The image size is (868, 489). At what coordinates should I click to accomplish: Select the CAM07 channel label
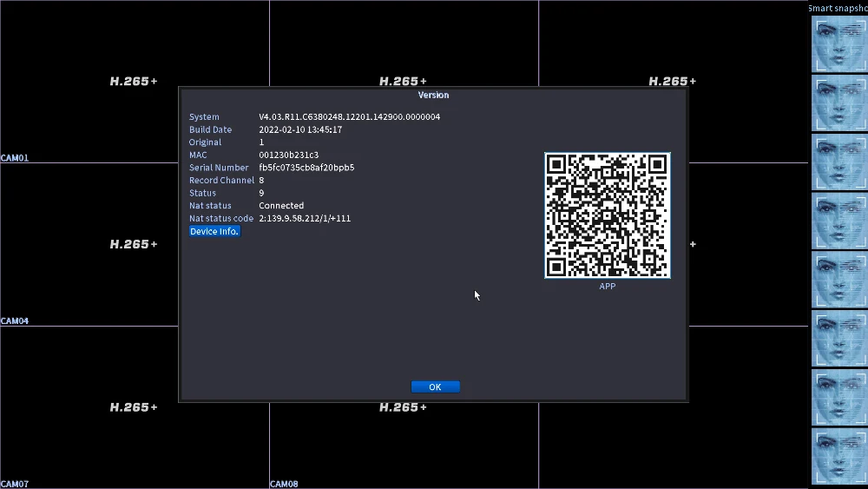point(15,484)
